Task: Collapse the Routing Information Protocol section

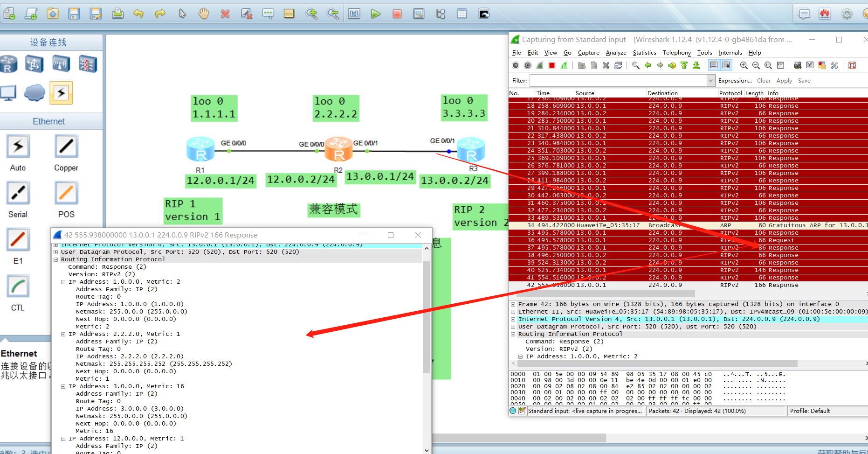Action: click(x=513, y=334)
